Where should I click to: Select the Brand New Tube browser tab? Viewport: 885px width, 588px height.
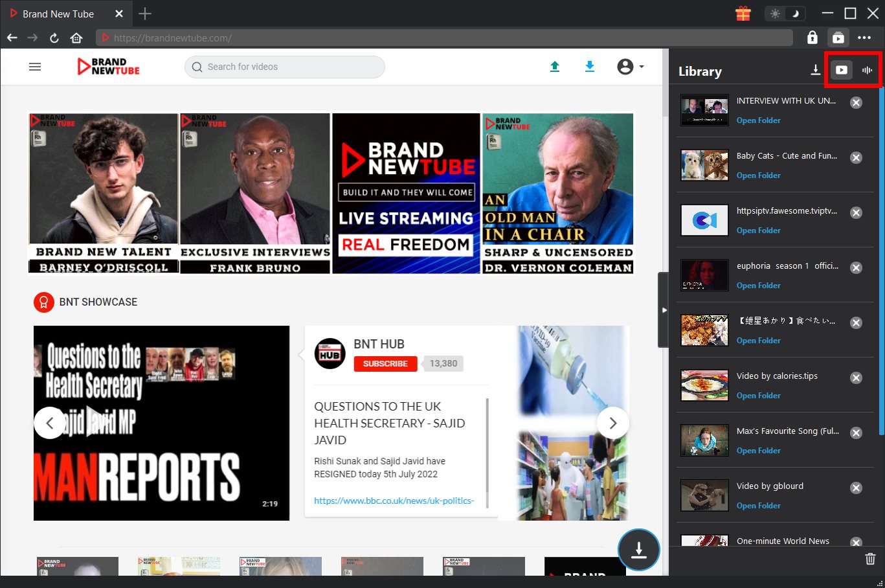coord(58,13)
